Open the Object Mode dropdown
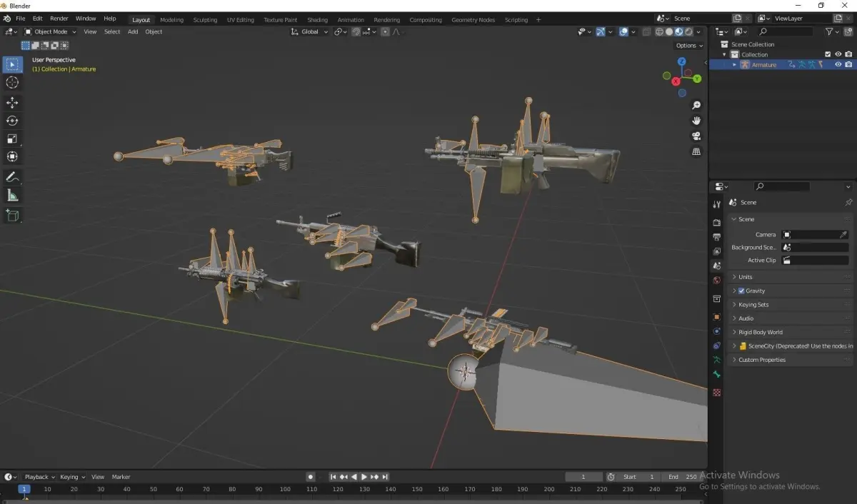The image size is (857, 504). (50, 31)
